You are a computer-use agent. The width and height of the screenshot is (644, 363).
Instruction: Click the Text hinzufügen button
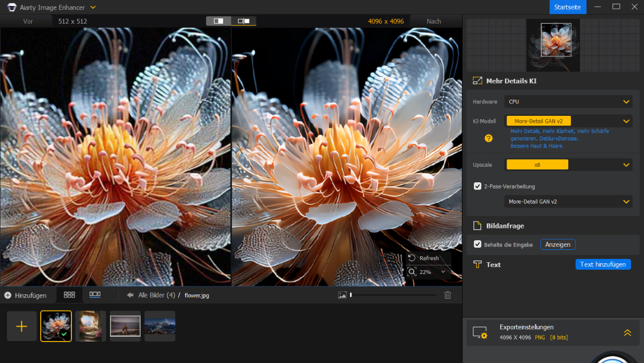point(603,264)
